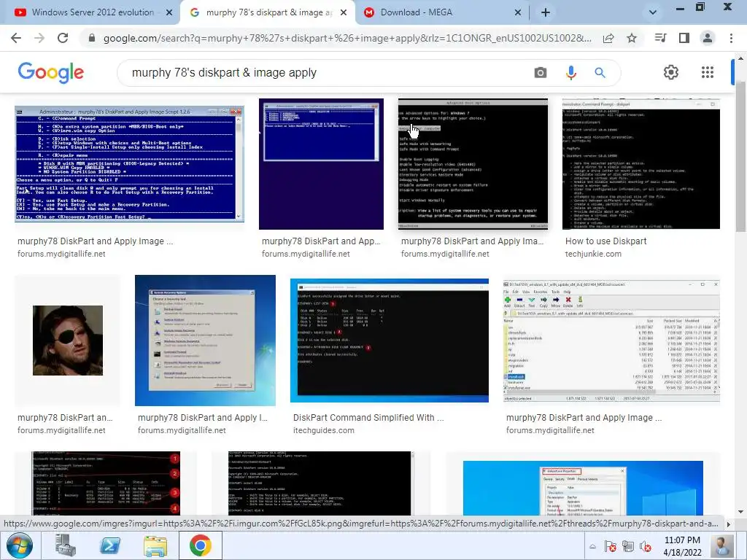Click the padlock site info icon

click(92, 38)
